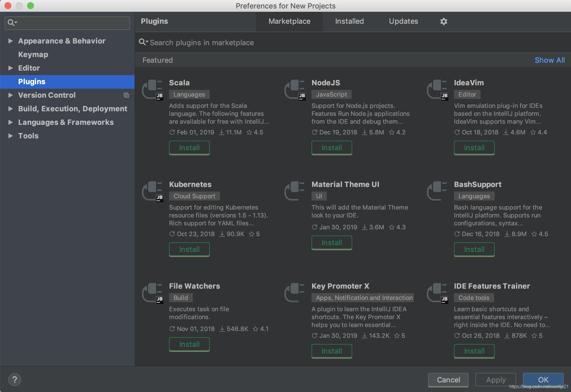Open the Scala plugin title
Screen dimensions: 571x392
[179, 83]
